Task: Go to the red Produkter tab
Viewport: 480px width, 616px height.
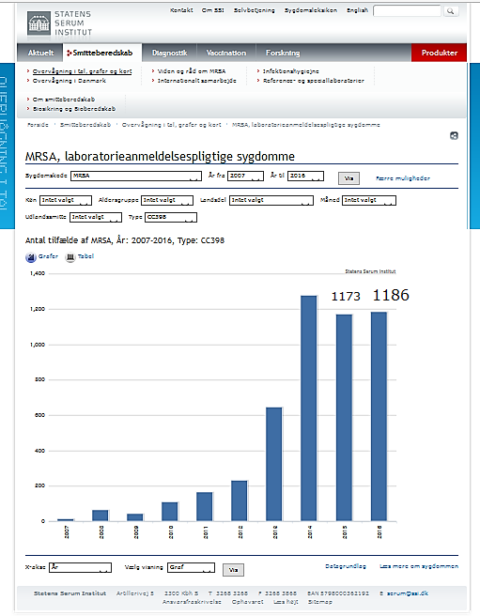Action: pyautogui.click(x=439, y=53)
